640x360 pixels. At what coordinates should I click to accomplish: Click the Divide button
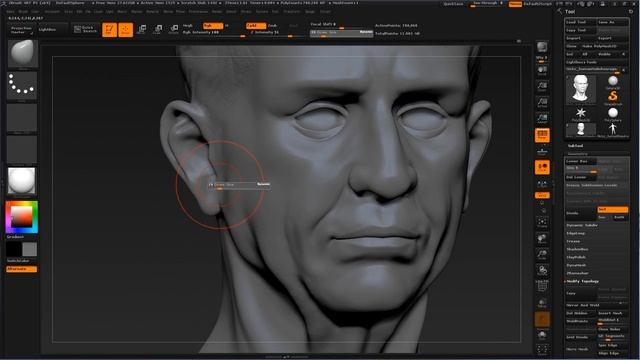[580, 213]
